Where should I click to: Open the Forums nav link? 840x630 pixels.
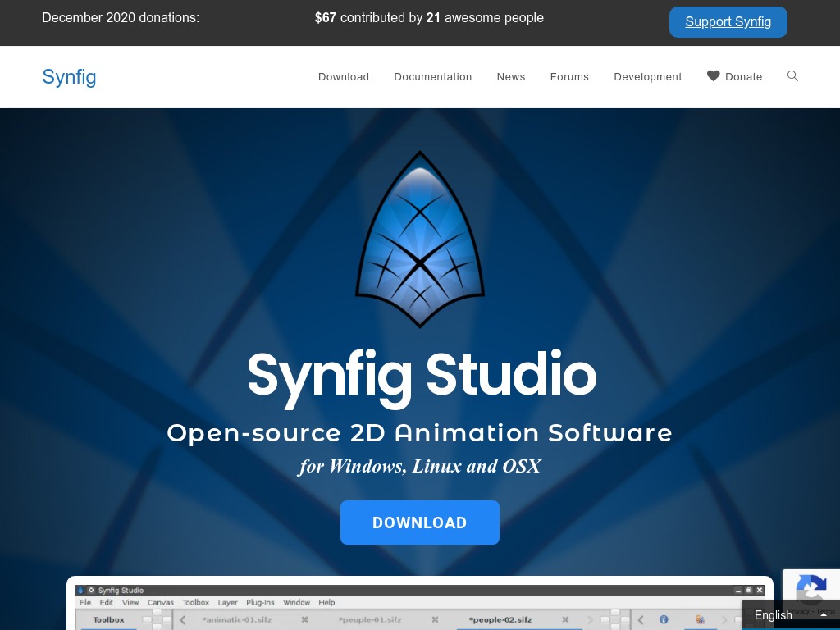[x=569, y=76]
